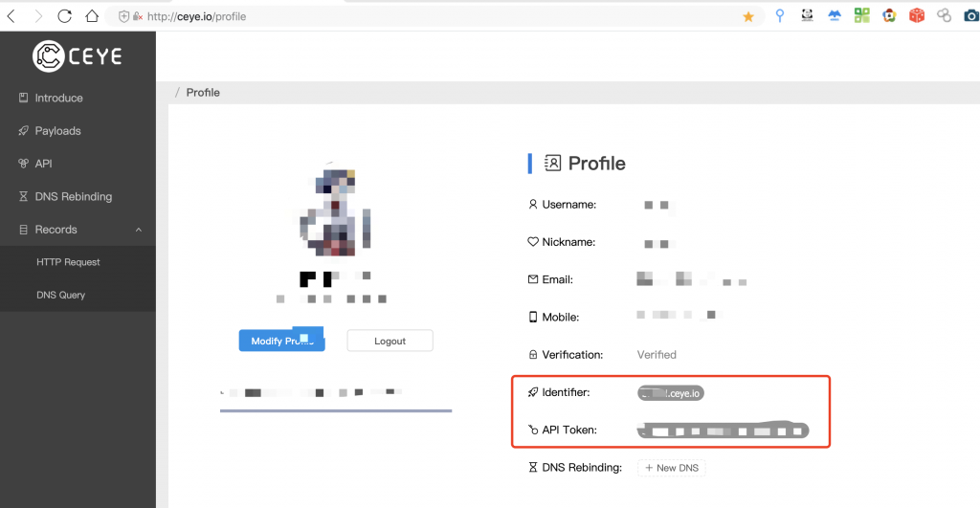
Task: Click the Modify Profile button
Action: 282,341
